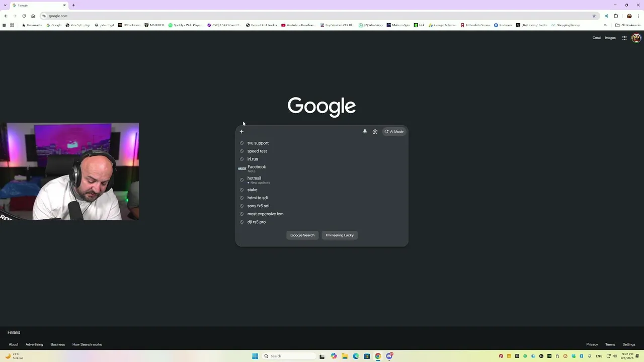The height and width of the screenshot is (362, 644).
Task: Select the "hotmail" suggestion
Action: (322, 180)
